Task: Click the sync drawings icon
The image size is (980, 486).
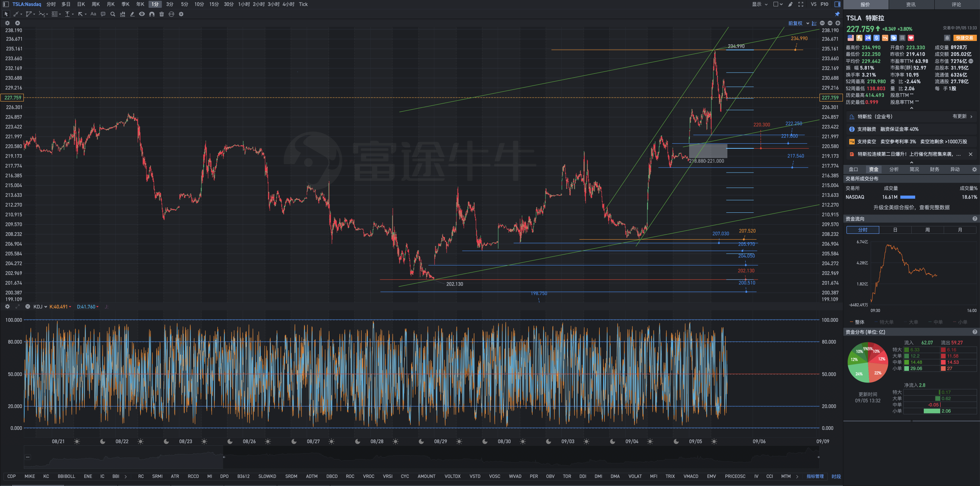Action: (x=171, y=14)
